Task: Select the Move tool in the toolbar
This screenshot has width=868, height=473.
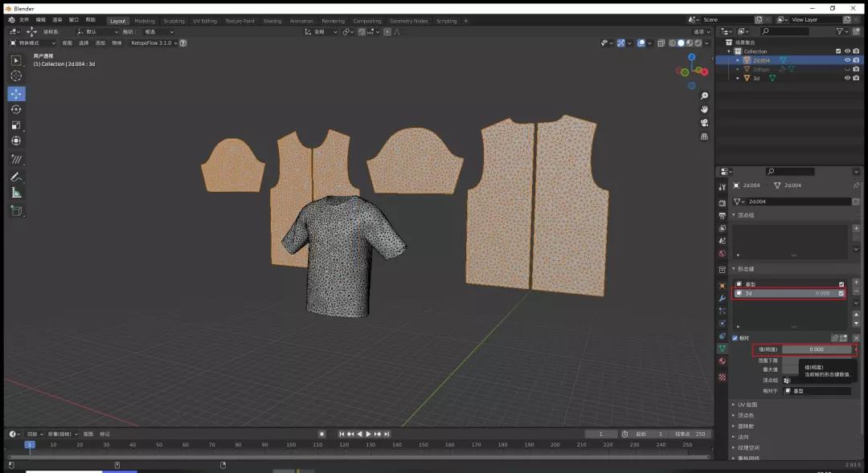Action: (16, 95)
